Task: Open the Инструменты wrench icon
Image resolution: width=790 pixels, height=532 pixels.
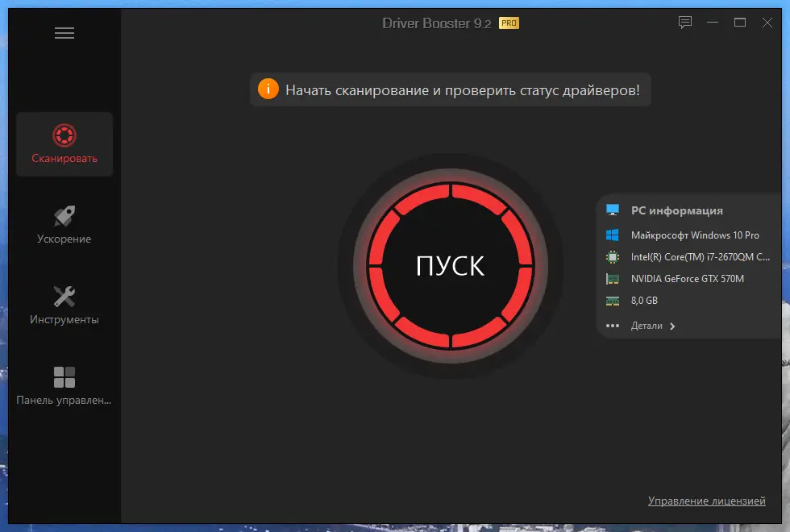Action: coord(64,297)
